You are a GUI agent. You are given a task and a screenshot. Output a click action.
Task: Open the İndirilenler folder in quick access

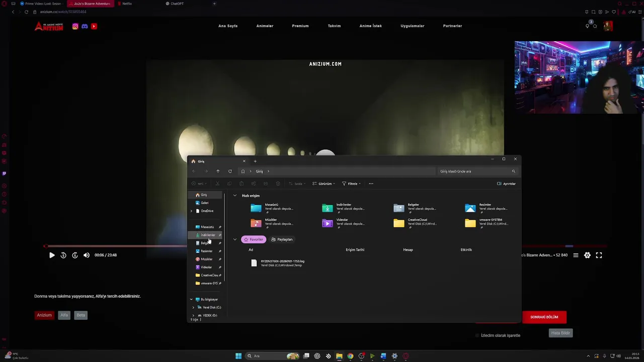343,208
